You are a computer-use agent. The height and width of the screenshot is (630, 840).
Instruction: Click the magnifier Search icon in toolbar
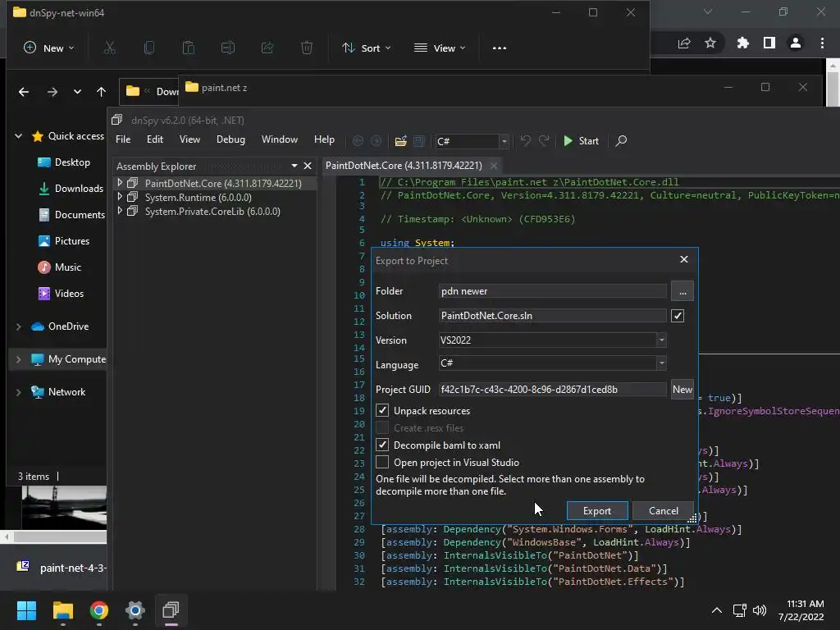click(x=621, y=141)
